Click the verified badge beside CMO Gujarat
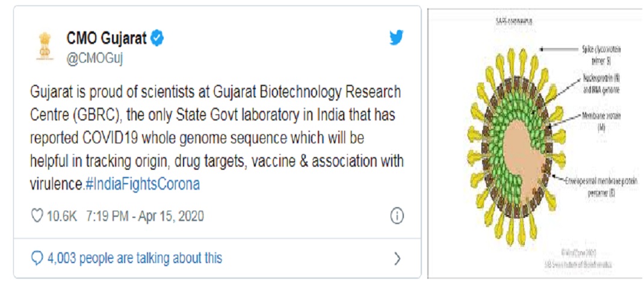The height and width of the screenshot is (289, 644). (x=157, y=39)
